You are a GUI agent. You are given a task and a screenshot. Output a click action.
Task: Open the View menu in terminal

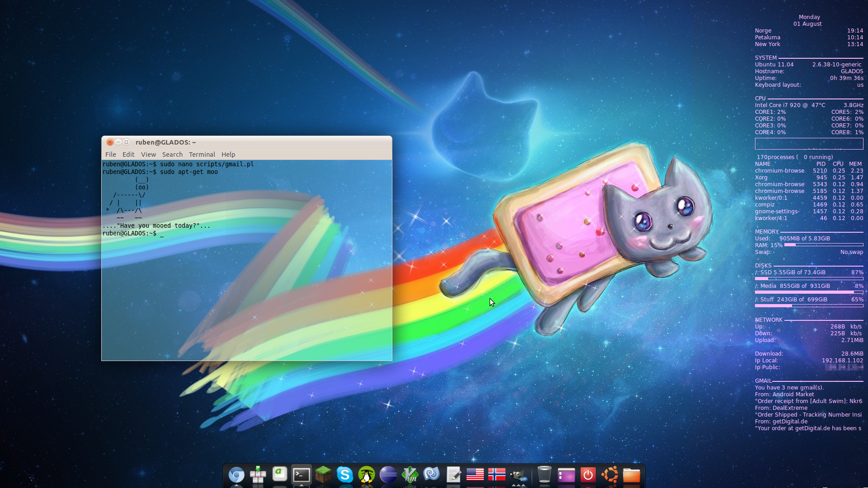pyautogui.click(x=148, y=155)
